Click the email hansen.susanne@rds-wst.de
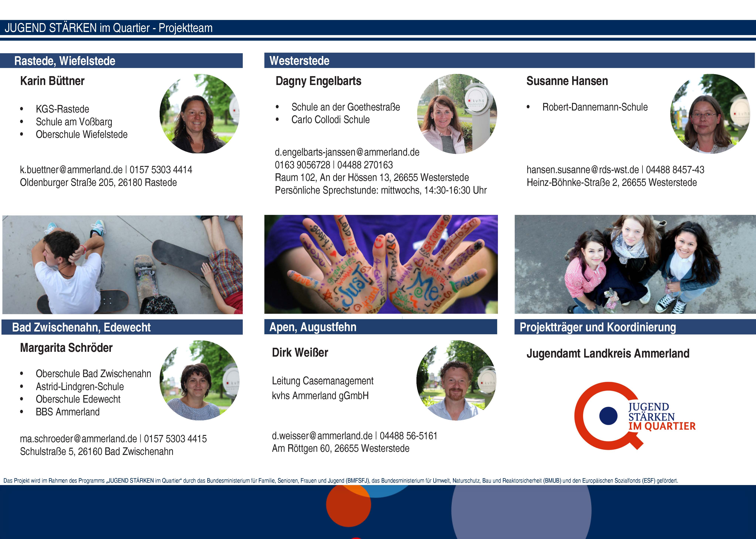 coord(583,170)
